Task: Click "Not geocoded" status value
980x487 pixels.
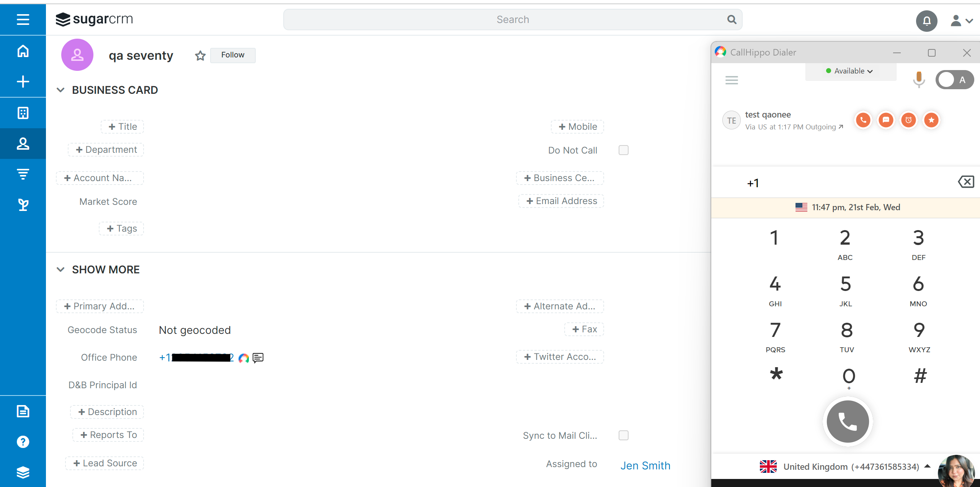Action: coord(195,330)
